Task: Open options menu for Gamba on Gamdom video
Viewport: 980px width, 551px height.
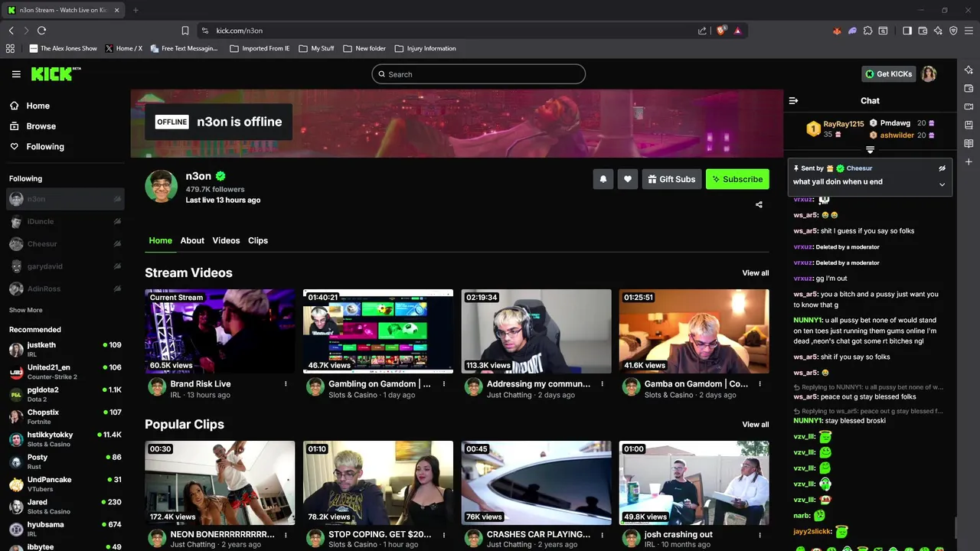Action: (760, 384)
